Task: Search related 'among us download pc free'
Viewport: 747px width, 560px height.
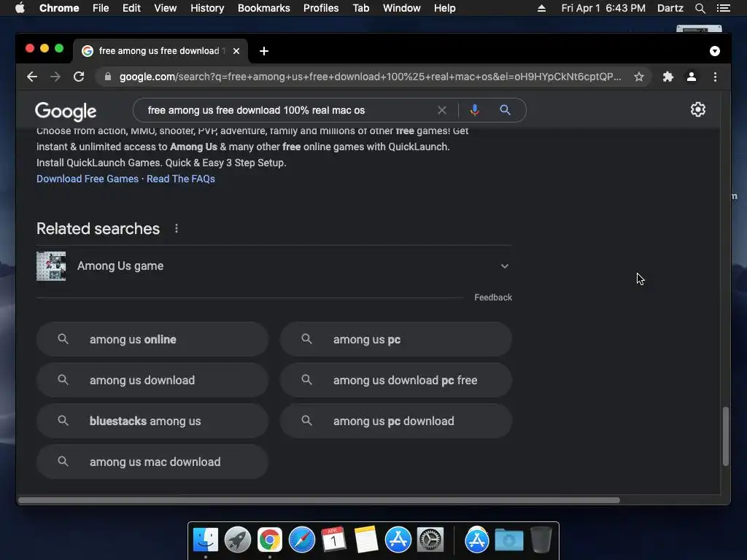Action: [396, 381]
